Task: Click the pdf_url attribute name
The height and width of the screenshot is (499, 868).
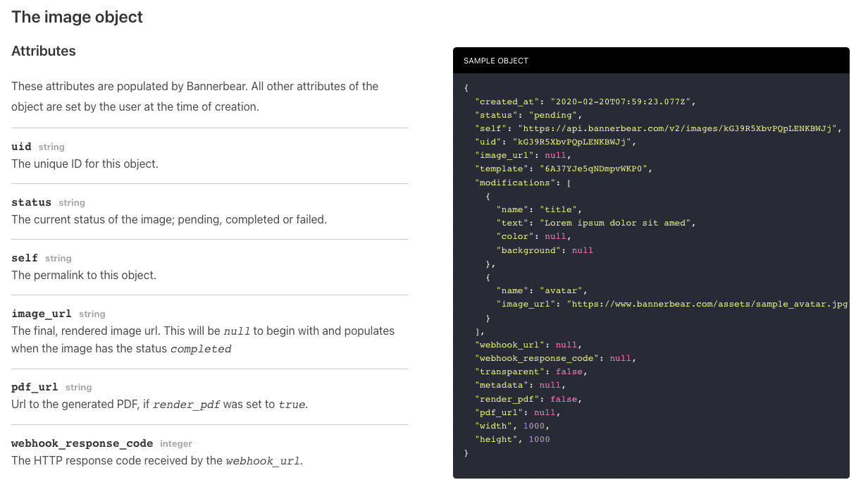Action: [35, 387]
